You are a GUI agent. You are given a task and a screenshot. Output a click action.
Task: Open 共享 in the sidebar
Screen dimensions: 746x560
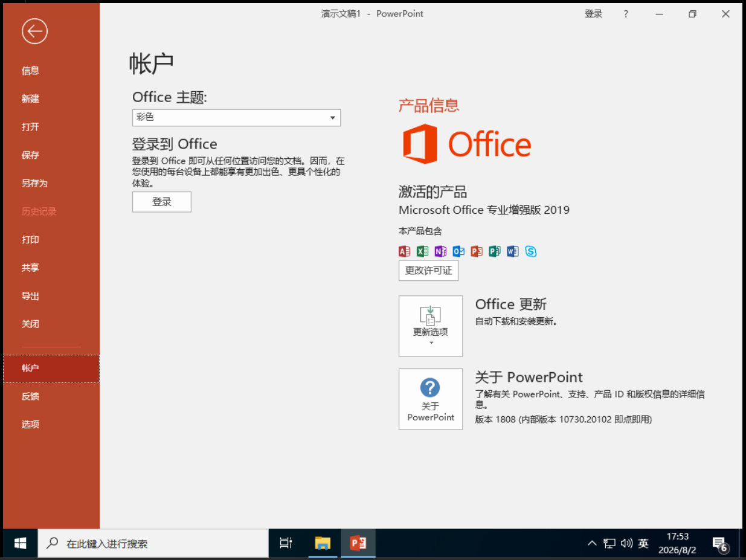click(x=51, y=268)
